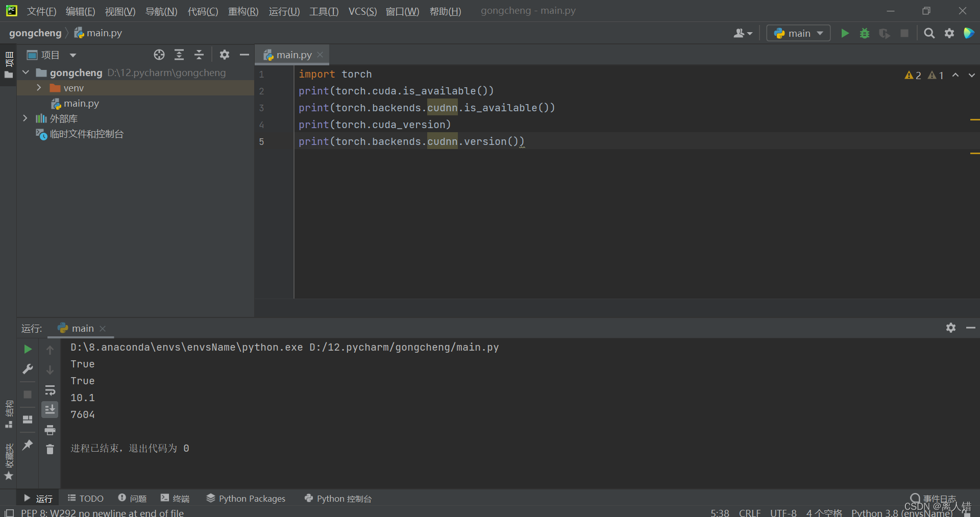Collapse the gongcheng project root

[26, 72]
